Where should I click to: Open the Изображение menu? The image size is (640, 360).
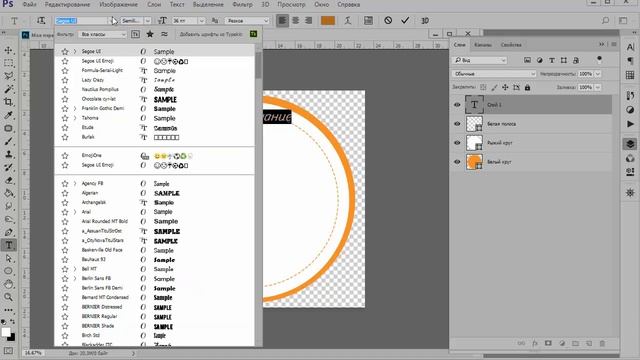tap(118, 4)
